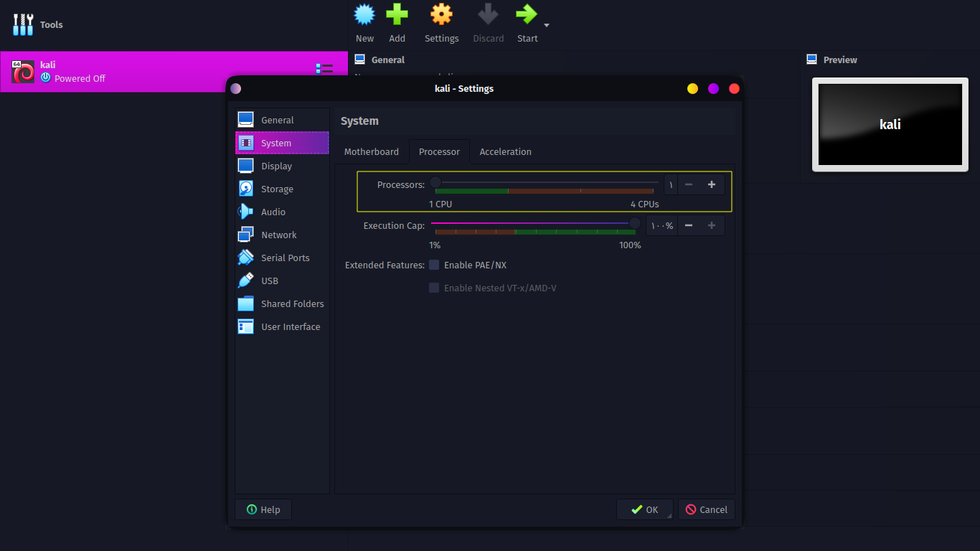Open the kali machine menu list icon

[324, 69]
